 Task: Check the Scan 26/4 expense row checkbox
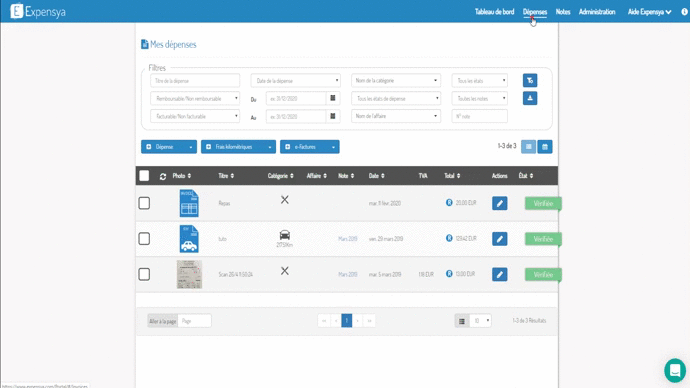click(144, 274)
